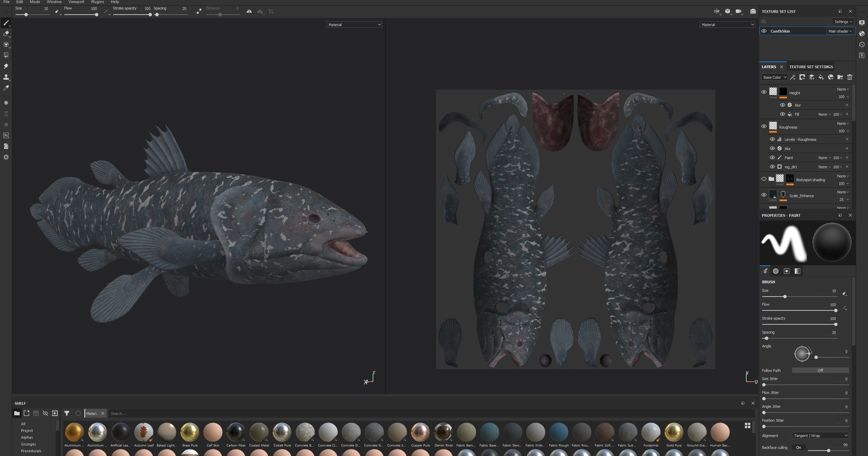Adjust the Spacing slider in Properties
Screen dimensions: 868x456
click(800, 338)
